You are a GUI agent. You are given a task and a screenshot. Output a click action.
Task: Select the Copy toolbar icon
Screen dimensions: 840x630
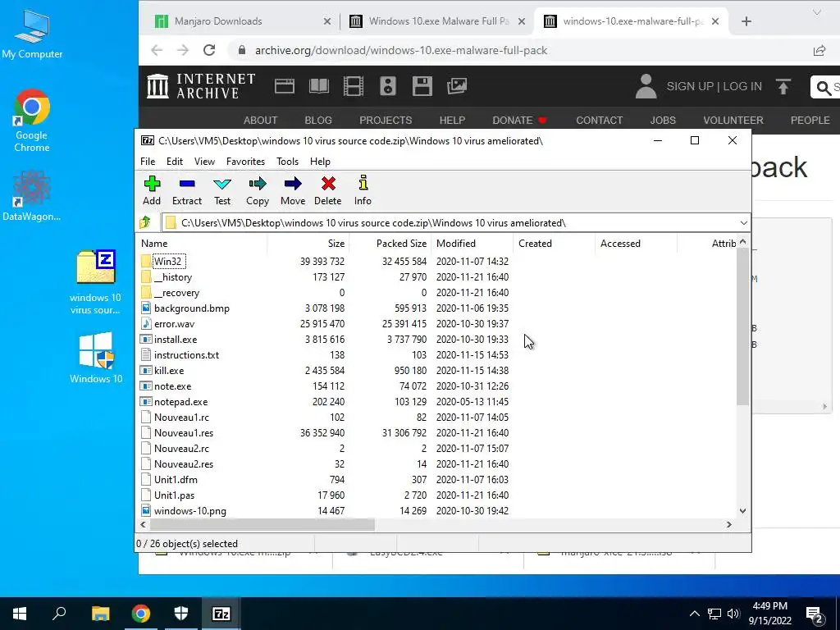[x=257, y=190]
